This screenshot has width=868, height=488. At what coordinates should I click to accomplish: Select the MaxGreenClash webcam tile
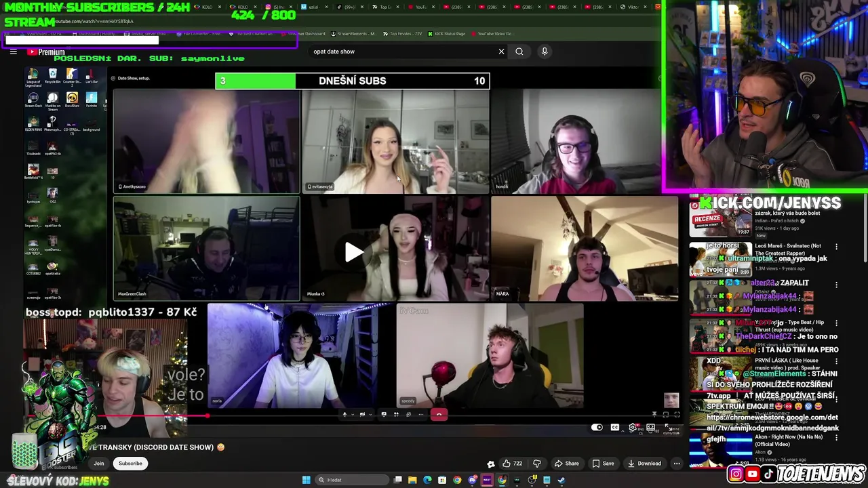coord(206,248)
